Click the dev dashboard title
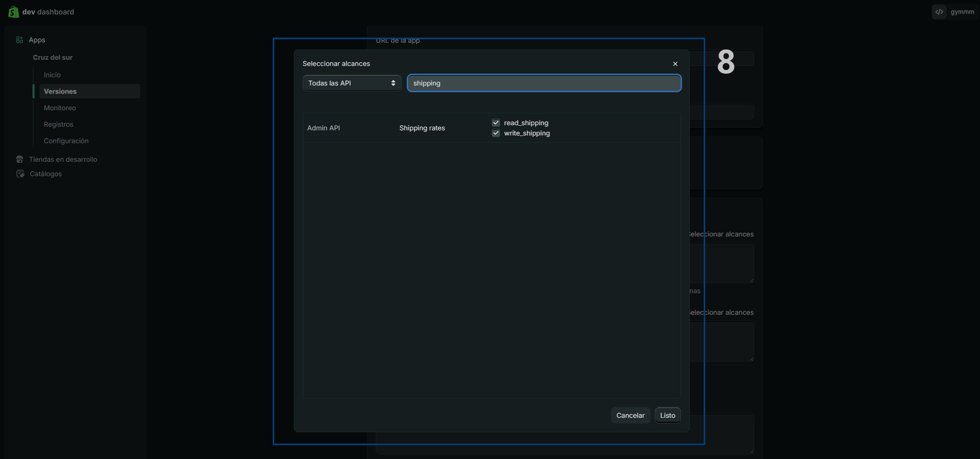Image resolution: width=980 pixels, height=459 pixels. (48, 12)
